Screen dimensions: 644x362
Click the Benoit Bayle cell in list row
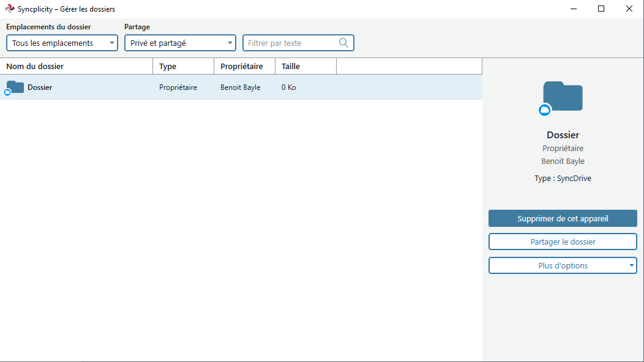tap(240, 87)
